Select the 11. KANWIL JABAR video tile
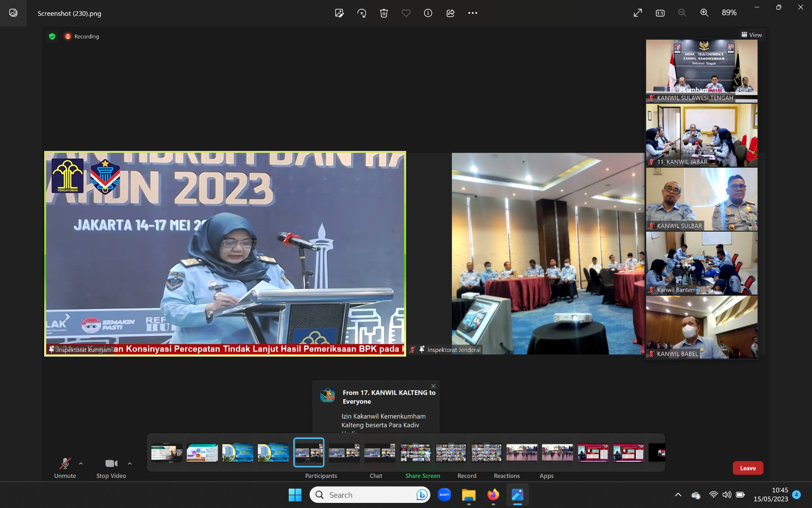This screenshot has height=508, width=812. click(702, 135)
